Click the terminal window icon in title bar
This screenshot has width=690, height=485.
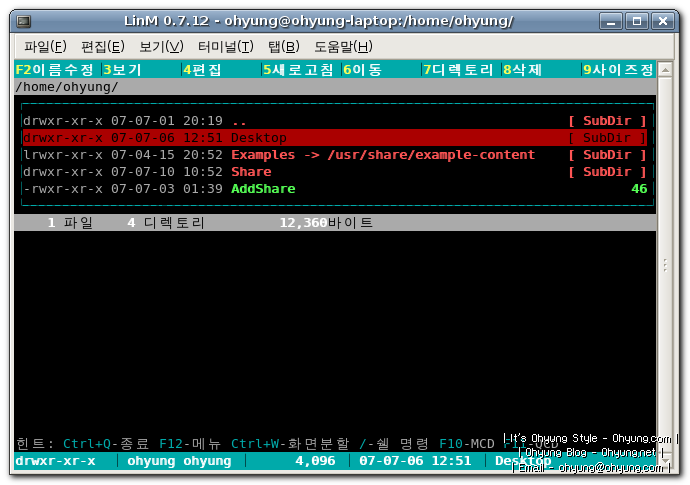pyautogui.click(x=24, y=21)
